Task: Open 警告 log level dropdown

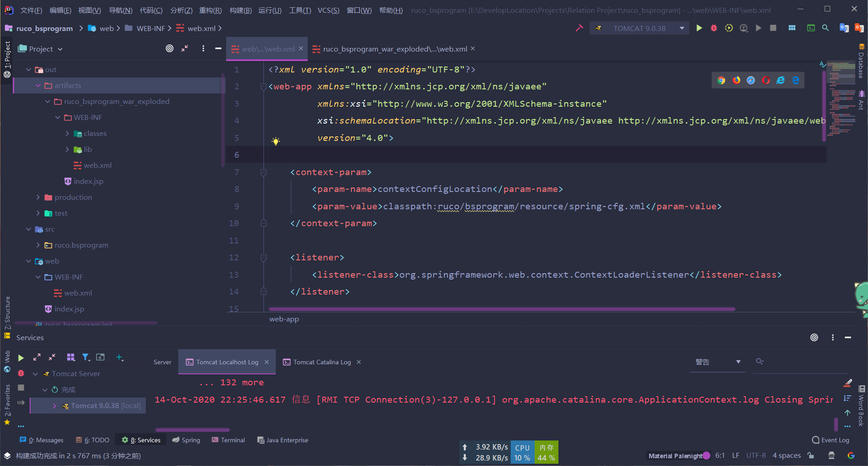Action: pyautogui.click(x=718, y=362)
